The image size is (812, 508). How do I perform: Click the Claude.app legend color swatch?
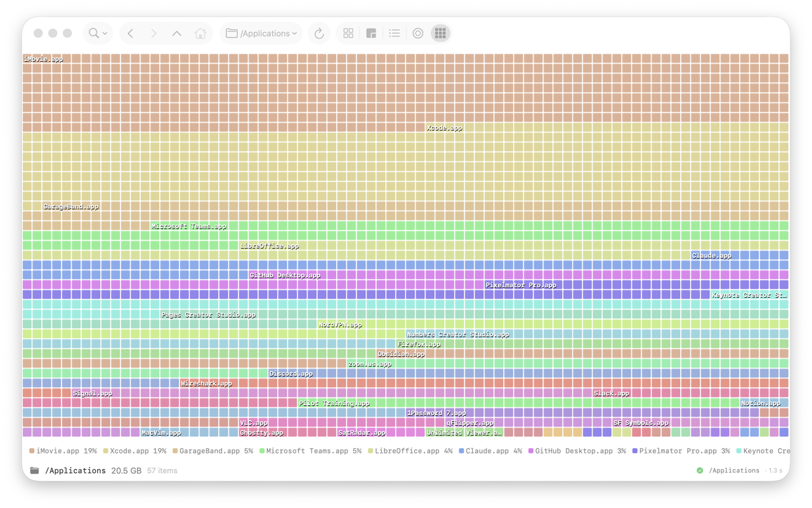click(461, 451)
